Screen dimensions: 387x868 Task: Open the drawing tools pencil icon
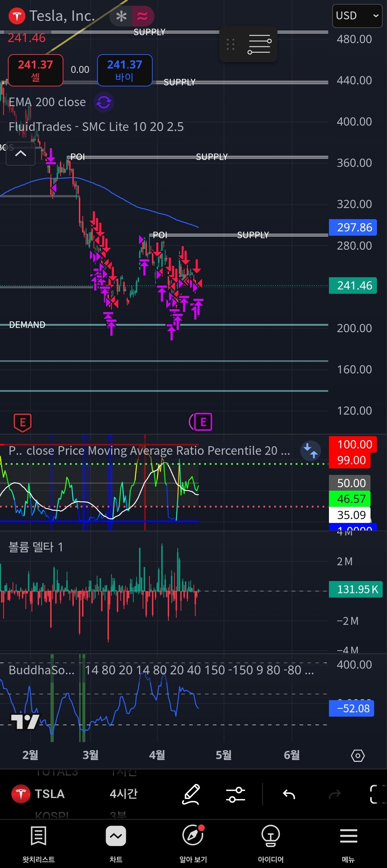click(x=191, y=794)
